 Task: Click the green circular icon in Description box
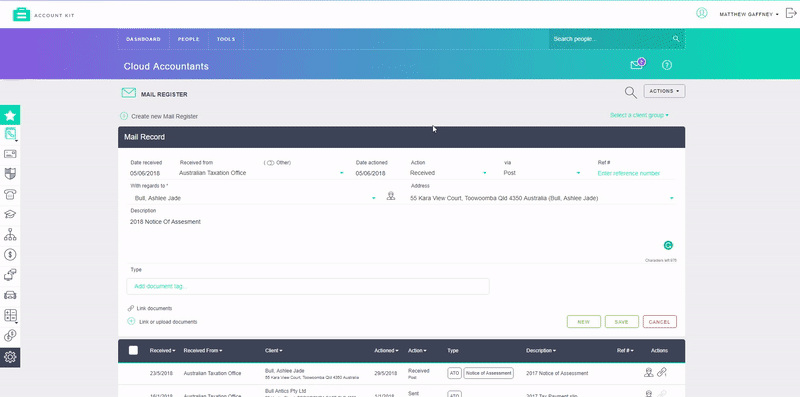click(x=668, y=245)
